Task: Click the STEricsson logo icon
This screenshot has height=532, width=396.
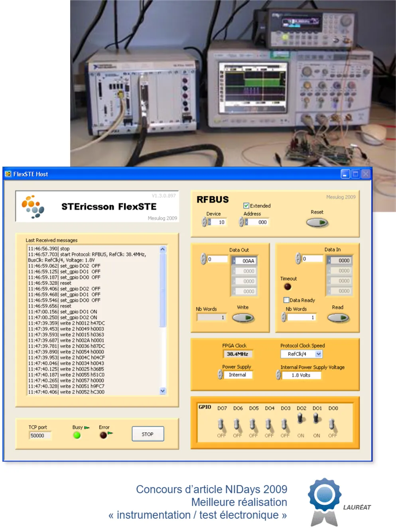Action: pyautogui.click(x=33, y=206)
